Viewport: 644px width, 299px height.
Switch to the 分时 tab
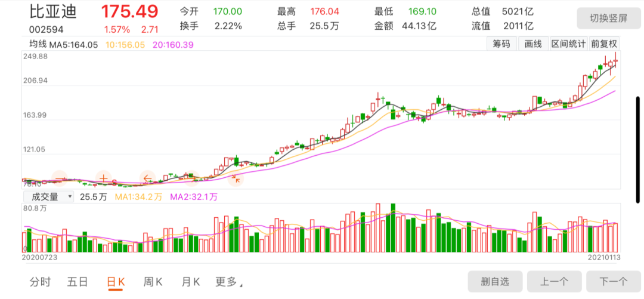(x=40, y=282)
